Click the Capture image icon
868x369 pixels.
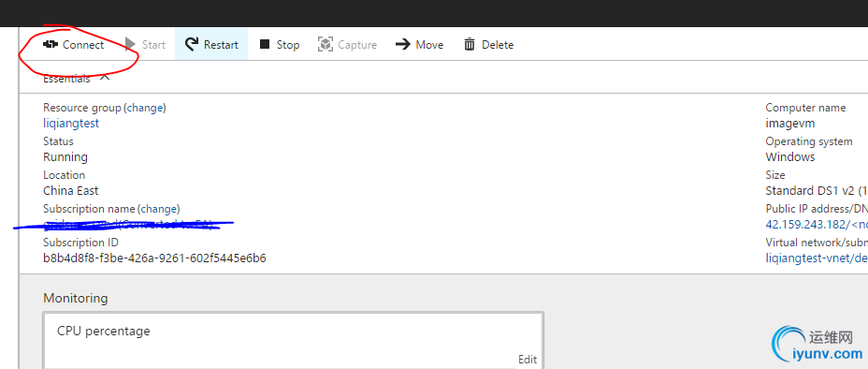pyautogui.click(x=325, y=44)
